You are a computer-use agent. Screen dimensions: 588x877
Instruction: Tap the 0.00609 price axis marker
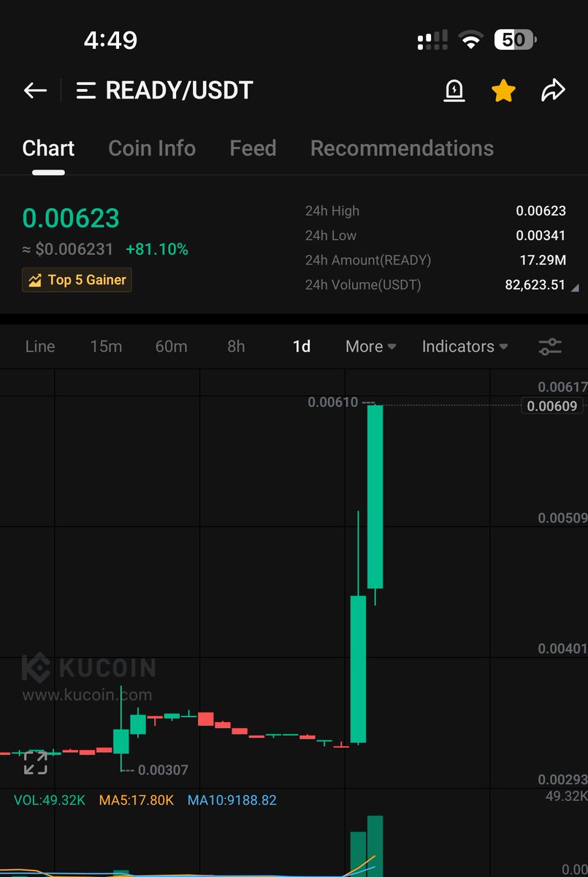(x=552, y=406)
